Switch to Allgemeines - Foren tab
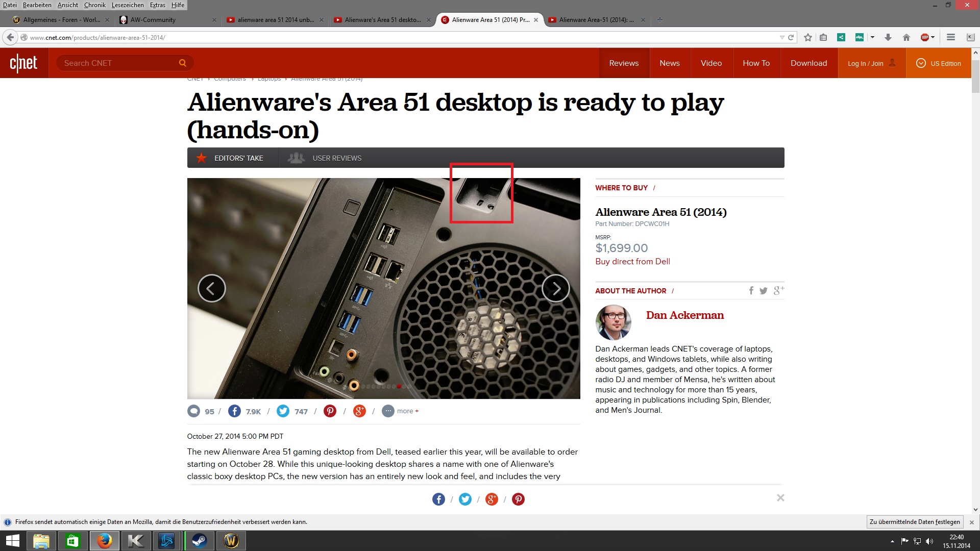Image resolution: width=980 pixels, height=551 pixels. click(60, 20)
